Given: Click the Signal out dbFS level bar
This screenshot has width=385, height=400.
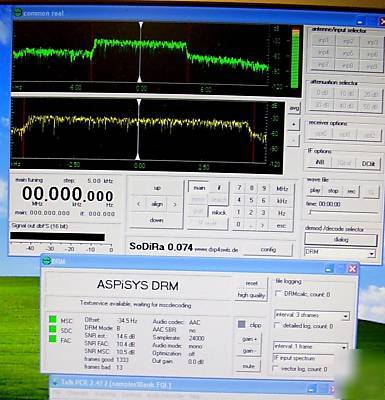Looking at the screenshot, I should (57, 237).
